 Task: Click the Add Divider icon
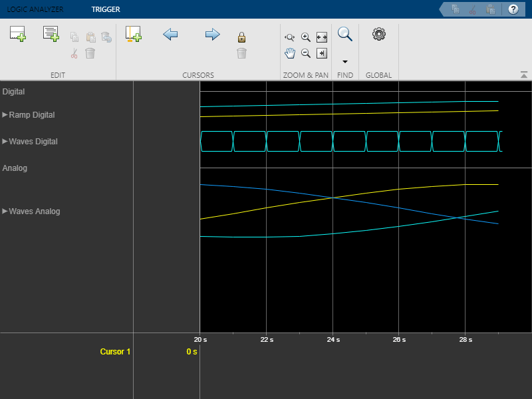(17, 35)
